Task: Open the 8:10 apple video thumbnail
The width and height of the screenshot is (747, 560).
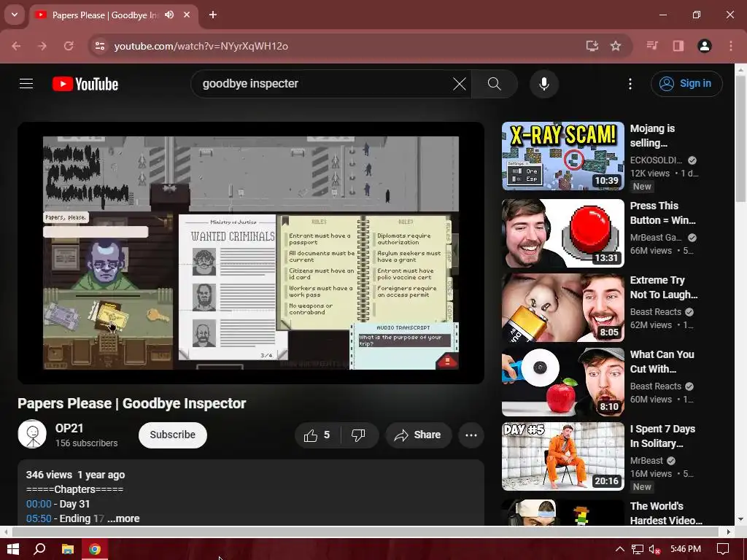Action: pyautogui.click(x=562, y=382)
